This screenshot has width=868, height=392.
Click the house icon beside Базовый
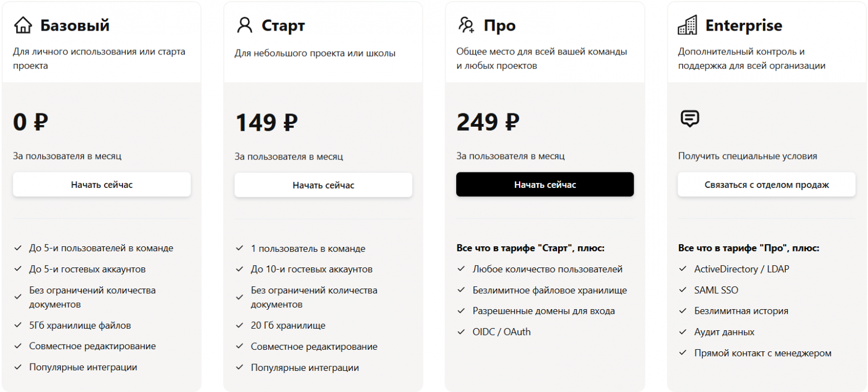click(23, 26)
